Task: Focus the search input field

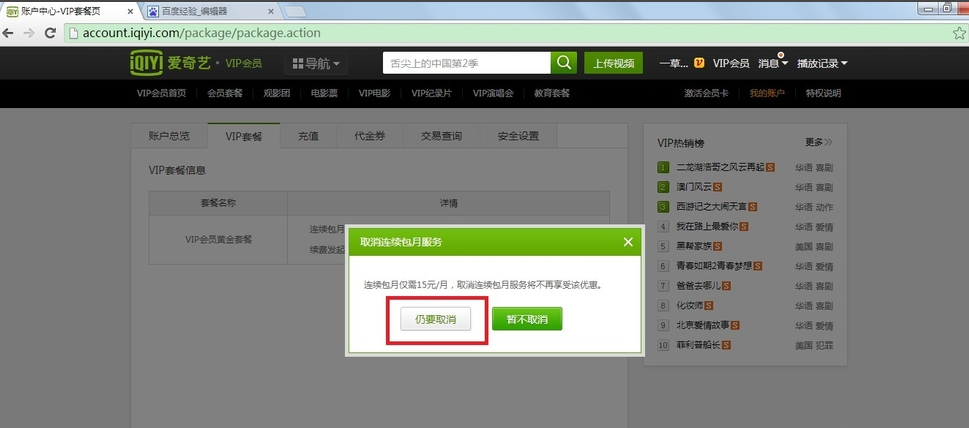Action: [x=467, y=63]
